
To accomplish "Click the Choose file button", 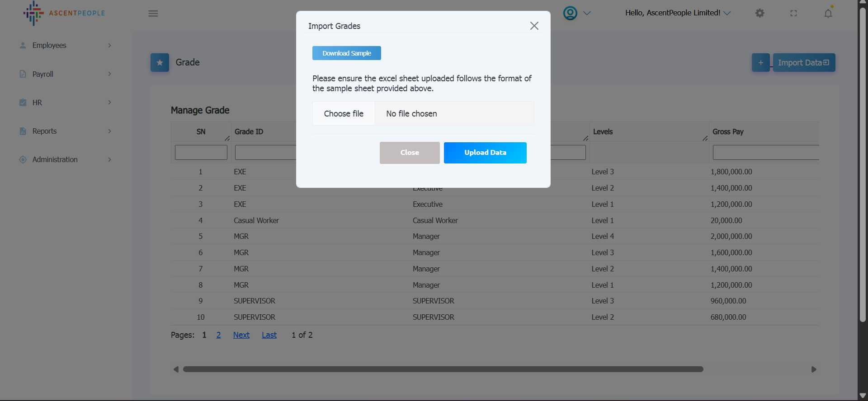I will click(x=344, y=114).
